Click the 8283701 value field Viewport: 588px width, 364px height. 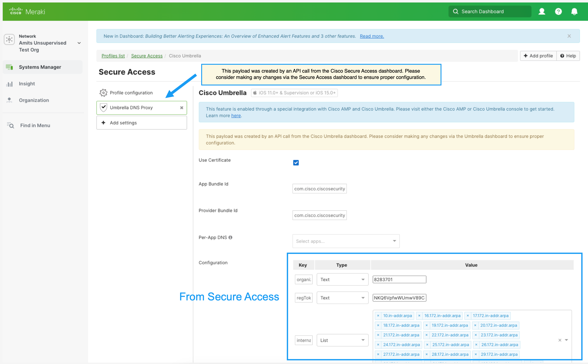tap(399, 279)
